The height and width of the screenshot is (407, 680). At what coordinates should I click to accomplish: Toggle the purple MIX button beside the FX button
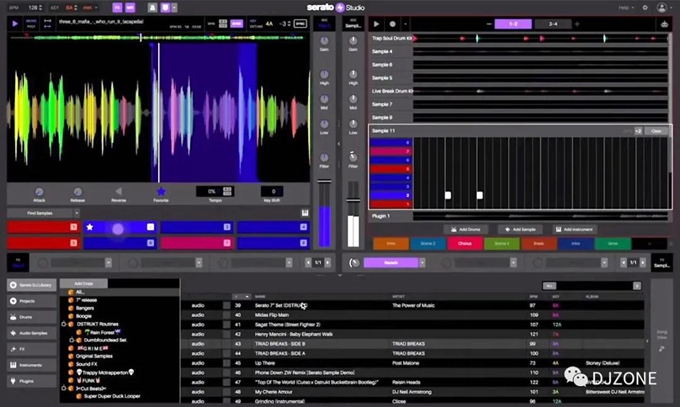pos(130,7)
